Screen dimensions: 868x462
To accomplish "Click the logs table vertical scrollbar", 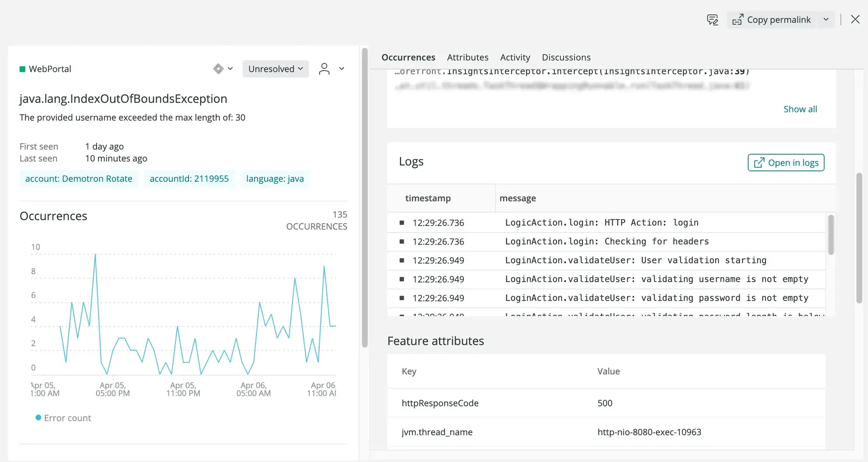I will tap(830, 235).
